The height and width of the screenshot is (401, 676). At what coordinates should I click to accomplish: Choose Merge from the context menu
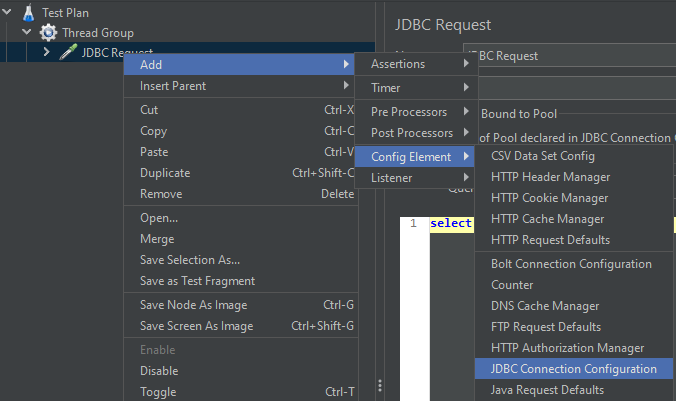click(241, 239)
